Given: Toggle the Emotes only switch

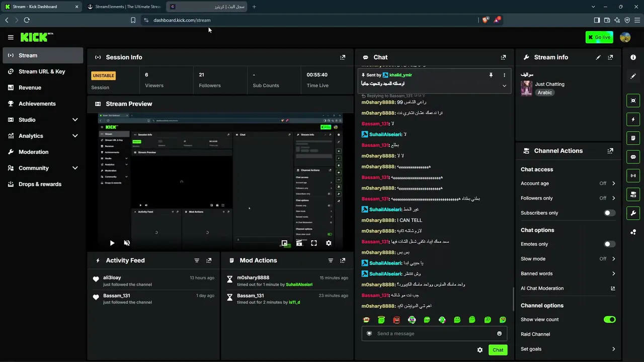Looking at the screenshot, I should [x=609, y=244].
